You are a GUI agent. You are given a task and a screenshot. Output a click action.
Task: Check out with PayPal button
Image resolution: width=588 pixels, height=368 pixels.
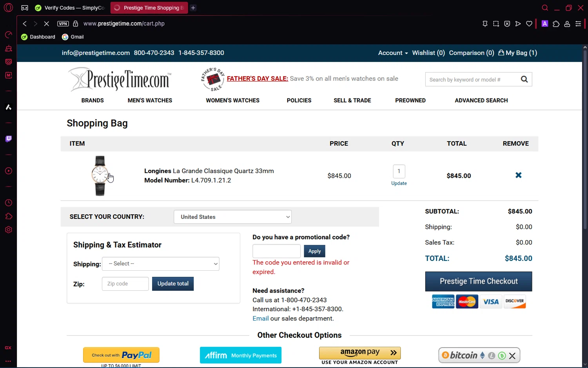coord(121,355)
